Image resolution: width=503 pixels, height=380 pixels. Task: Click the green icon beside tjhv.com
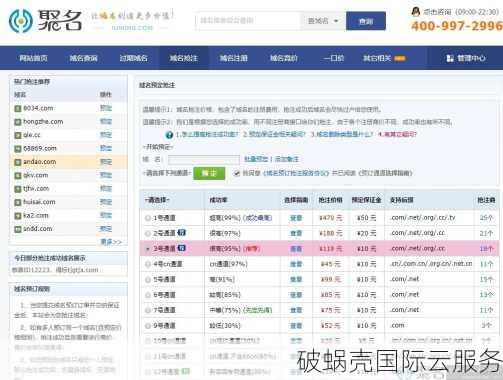(x=18, y=189)
